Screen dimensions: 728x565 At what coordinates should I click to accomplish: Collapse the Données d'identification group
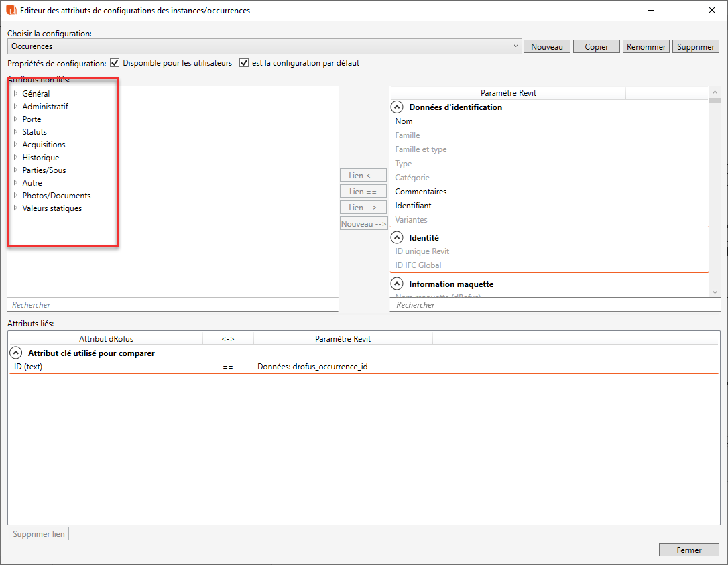[397, 107]
